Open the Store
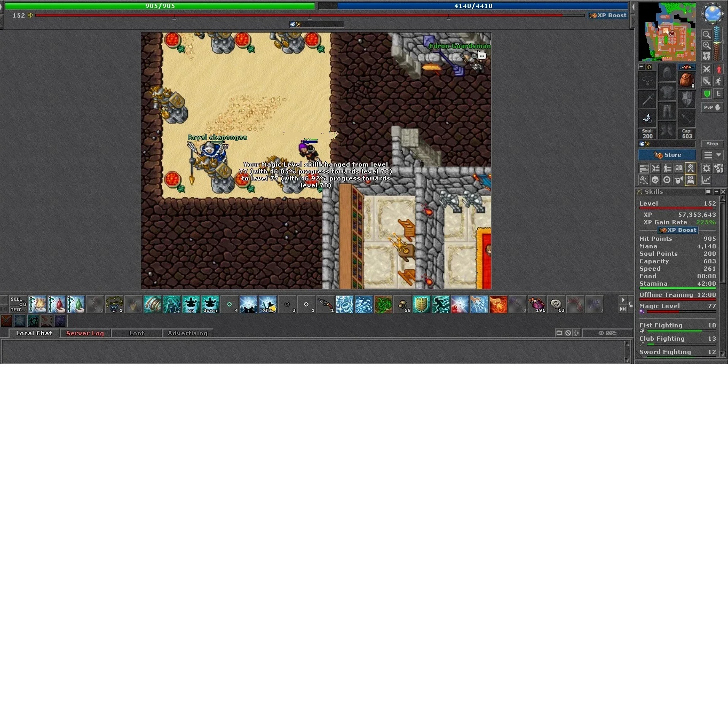The height and width of the screenshot is (706, 728). click(x=667, y=155)
